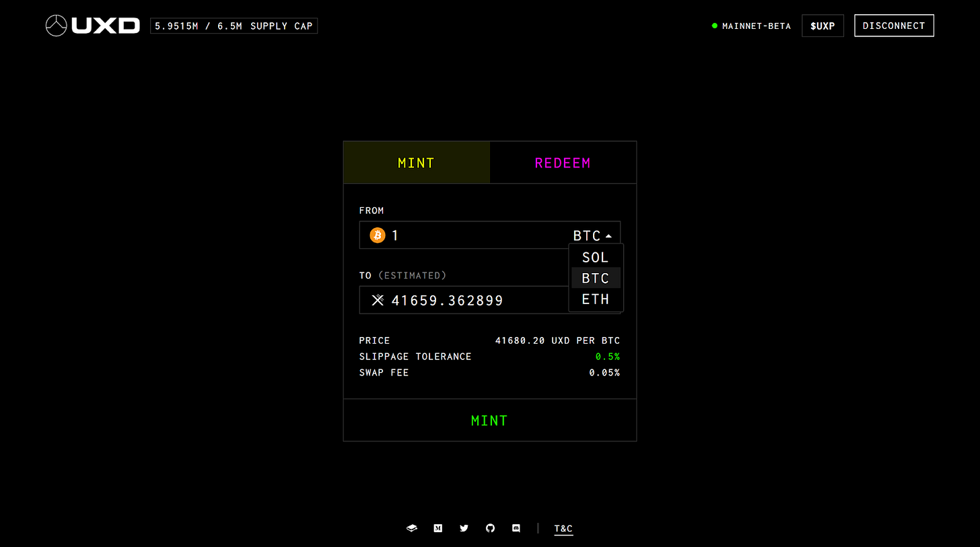This screenshot has width=980, height=547.
Task: Choose SOL from the currency list
Action: click(596, 257)
